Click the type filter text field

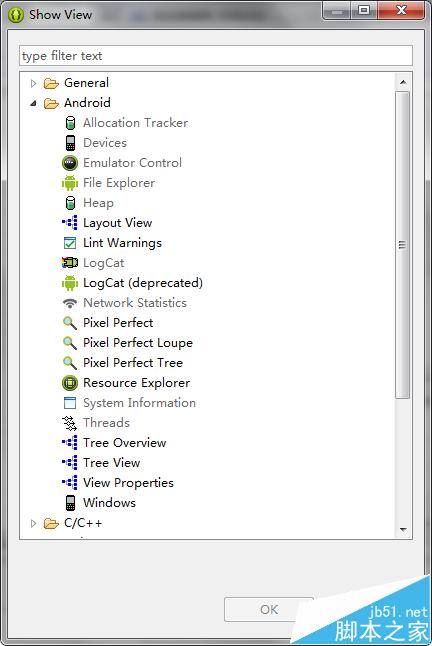pos(216,56)
